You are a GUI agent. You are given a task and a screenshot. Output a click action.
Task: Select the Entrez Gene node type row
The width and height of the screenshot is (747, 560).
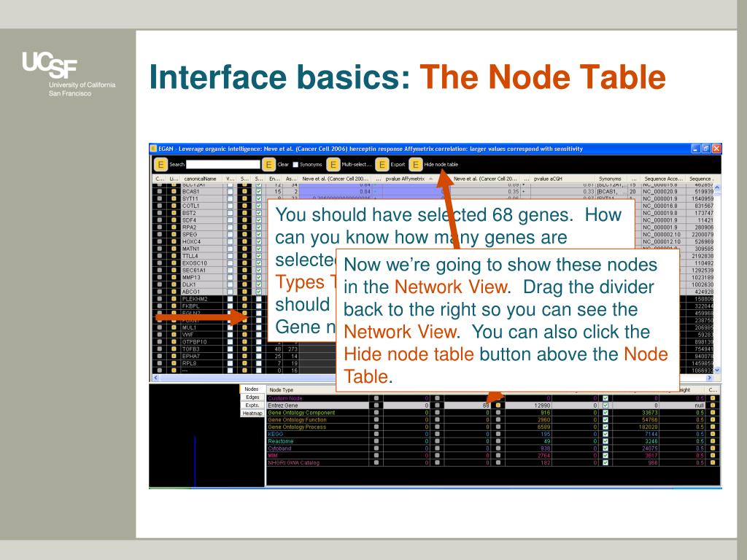(x=493, y=405)
